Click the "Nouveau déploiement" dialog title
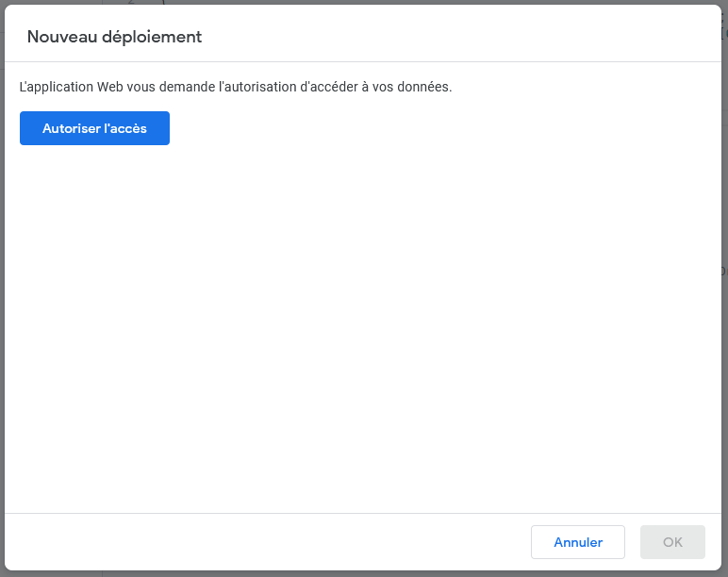 (114, 37)
